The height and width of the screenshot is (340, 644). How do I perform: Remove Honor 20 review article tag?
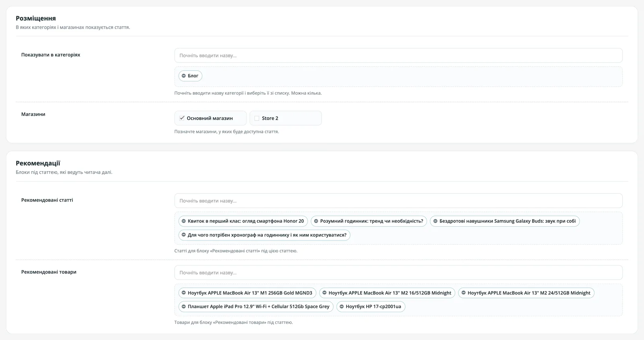coord(184,221)
